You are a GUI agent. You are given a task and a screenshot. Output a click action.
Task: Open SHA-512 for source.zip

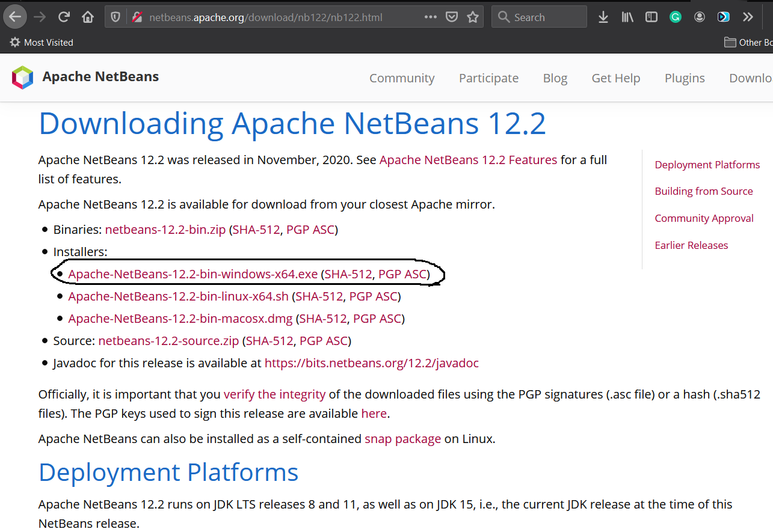(x=269, y=341)
